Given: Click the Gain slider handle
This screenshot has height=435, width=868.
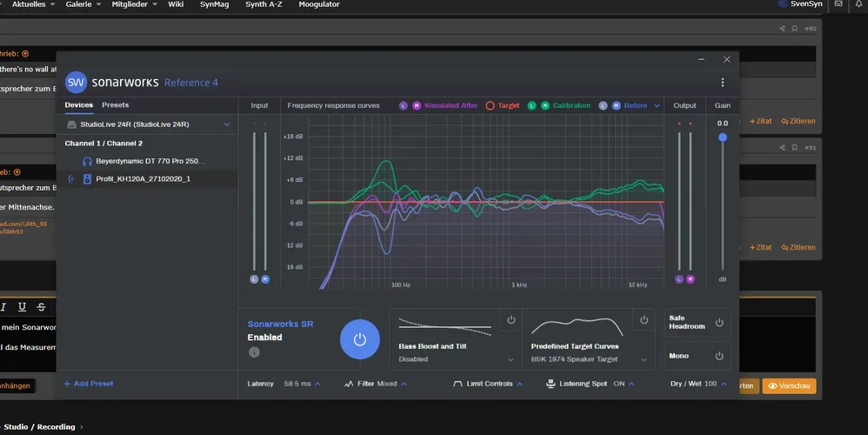Looking at the screenshot, I should (x=722, y=137).
